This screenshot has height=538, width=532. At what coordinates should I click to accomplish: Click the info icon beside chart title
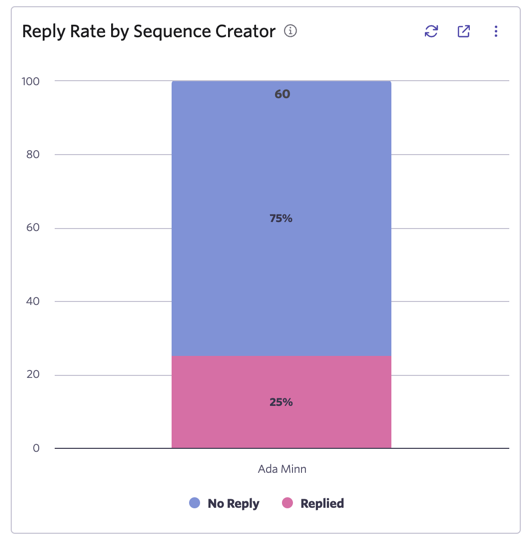point(290,31)
